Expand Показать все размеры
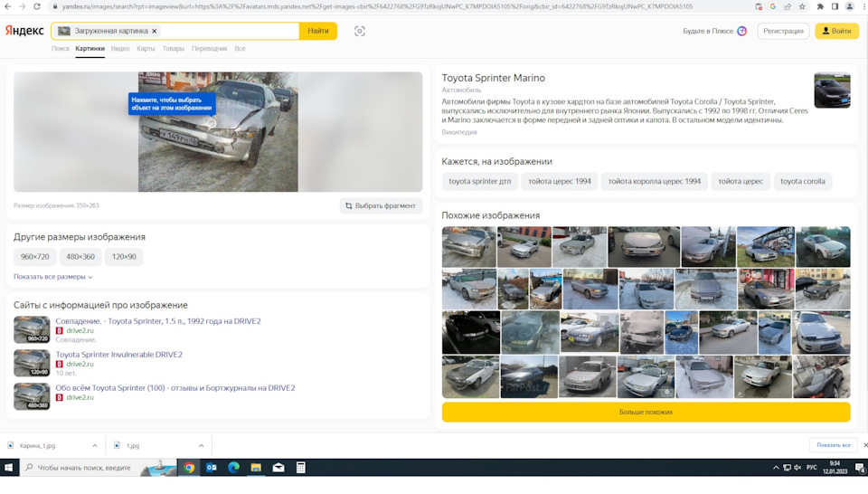Viewport: 868px width, 494px height. (x=52, y=277)
